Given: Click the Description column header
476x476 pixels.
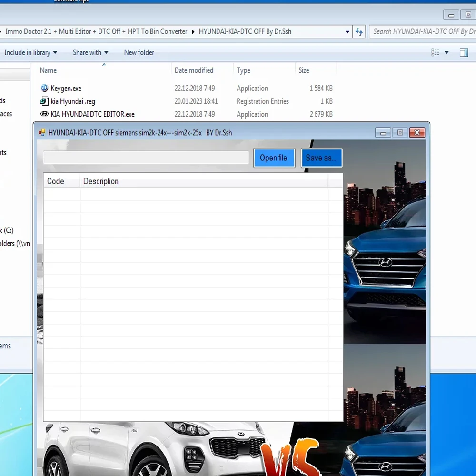Looking at the screenshot, I should pyautogui.click(x=101, y=181).
